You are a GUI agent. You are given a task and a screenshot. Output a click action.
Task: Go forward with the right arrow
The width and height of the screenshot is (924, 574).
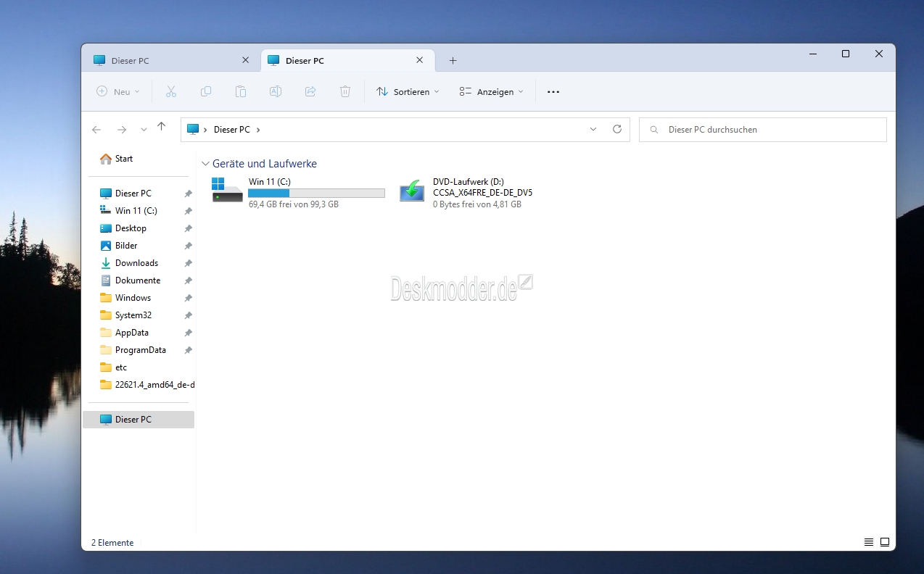pyautogui.click(x=122, y=130)
